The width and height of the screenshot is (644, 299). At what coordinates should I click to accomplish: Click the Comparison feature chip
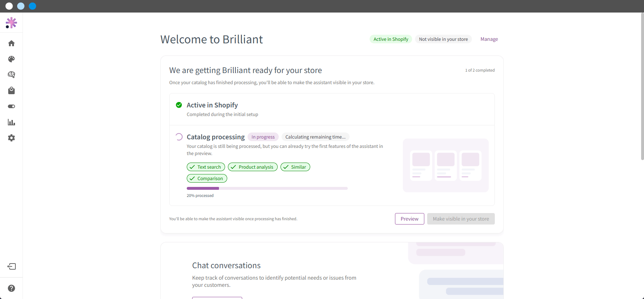coord(207,178)
